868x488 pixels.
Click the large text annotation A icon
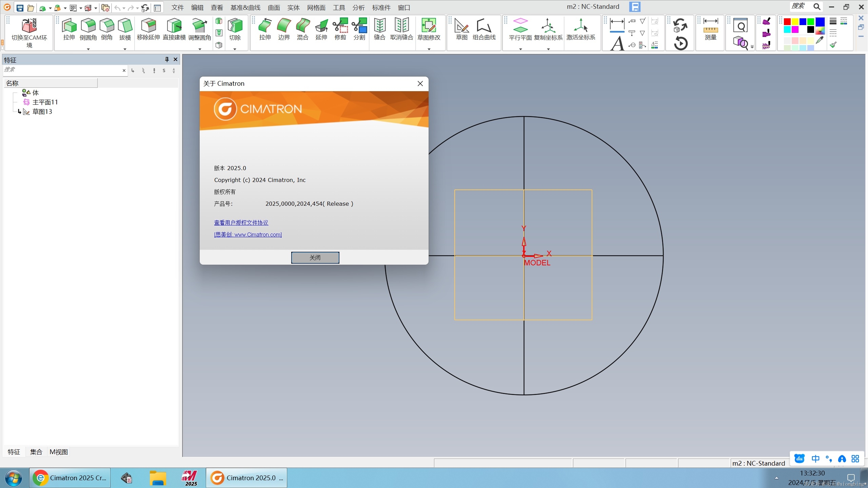tap(617, 44)
